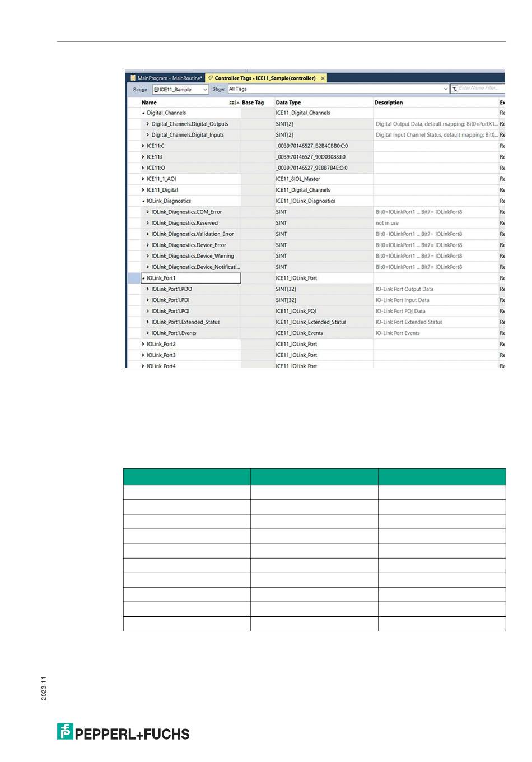Switch to the MainProgram - MainRoutine tab
Viewport: 532px width, 762px height.
pyautogui.click(x=166, y=78)
